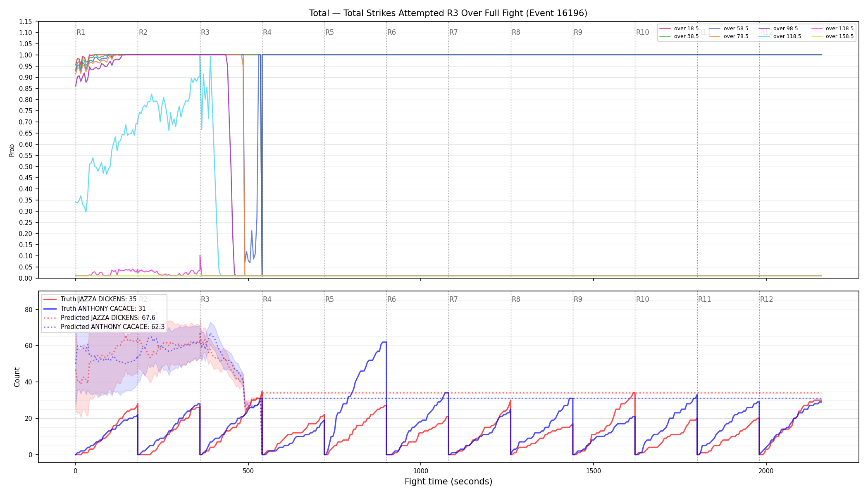Click the R4 round marker in top chart
The height and width of the screenshot is (496, 868).
(267, 32)
